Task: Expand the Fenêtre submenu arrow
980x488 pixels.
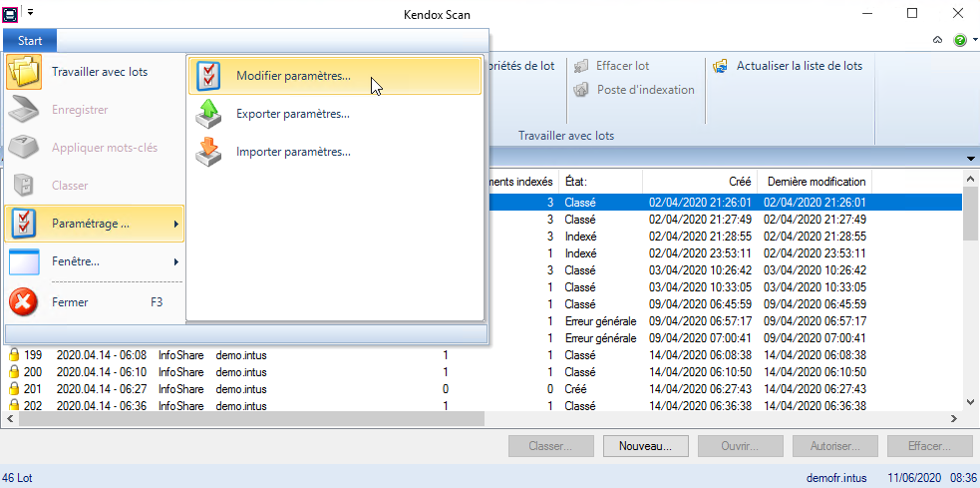Action: pos(176,262)
